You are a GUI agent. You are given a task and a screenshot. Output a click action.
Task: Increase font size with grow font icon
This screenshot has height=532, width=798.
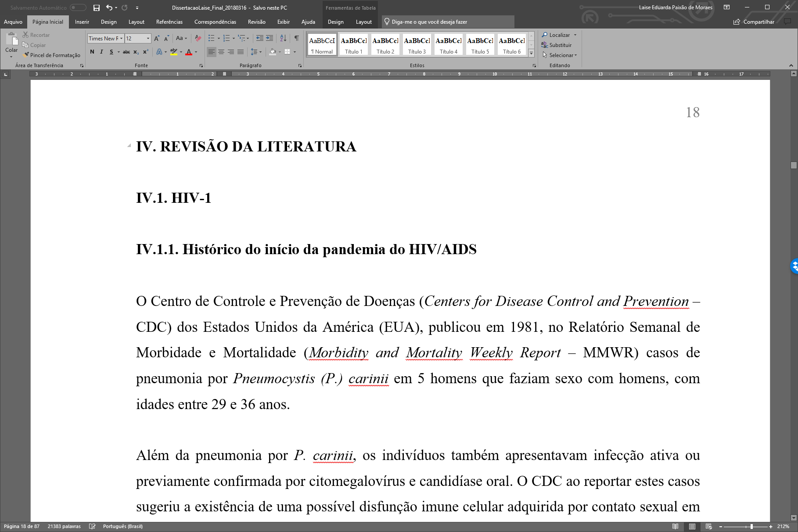[157, 38]
